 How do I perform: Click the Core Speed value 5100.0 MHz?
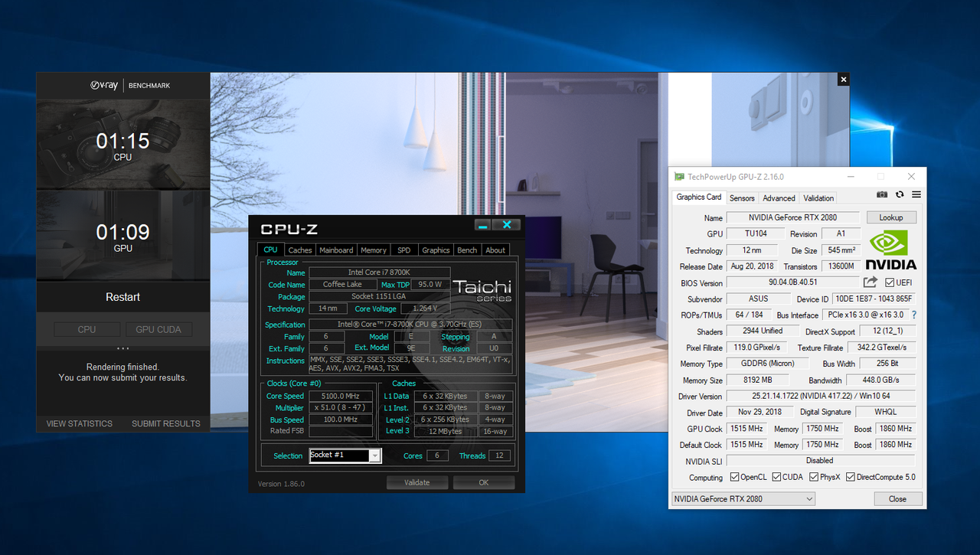pos(341,396)
